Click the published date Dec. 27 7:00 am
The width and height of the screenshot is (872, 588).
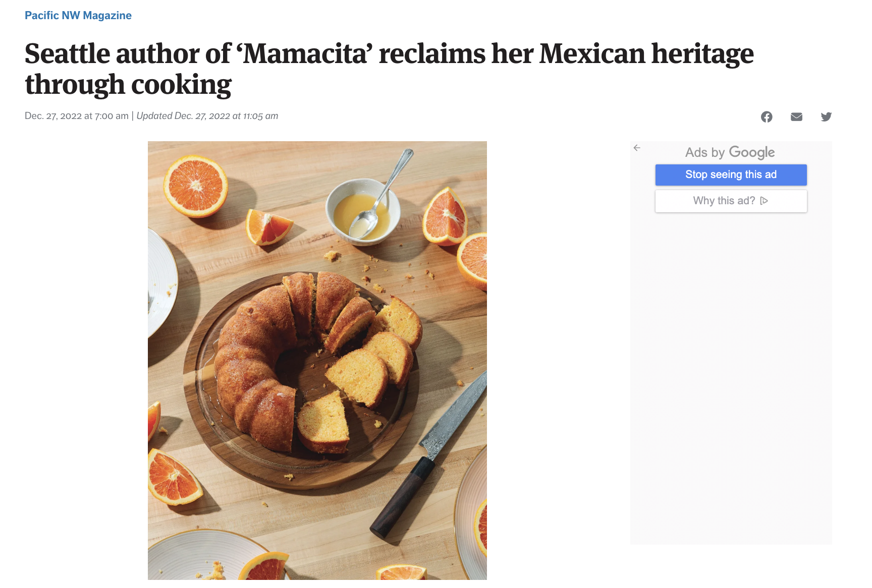[x=77, y=116]
